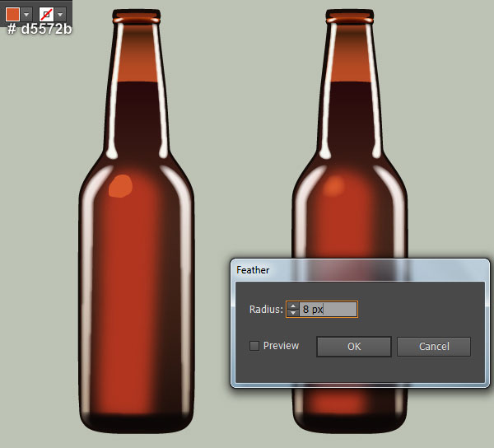Enable the Preview checkbox
Image resolution: width=494 pixels, height=448 pixels.
point(254,346)
